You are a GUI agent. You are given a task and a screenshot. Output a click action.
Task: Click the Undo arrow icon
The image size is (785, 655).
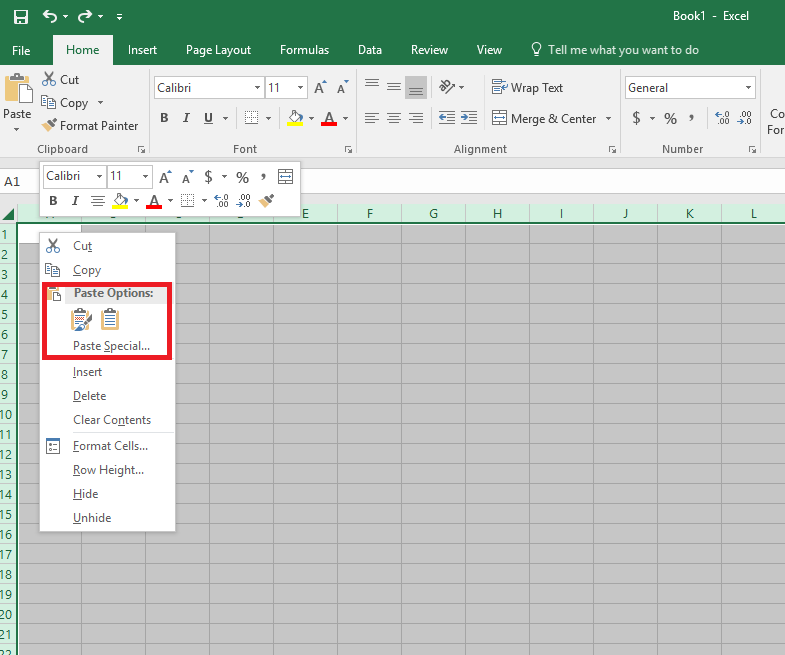tap(50, 16)
